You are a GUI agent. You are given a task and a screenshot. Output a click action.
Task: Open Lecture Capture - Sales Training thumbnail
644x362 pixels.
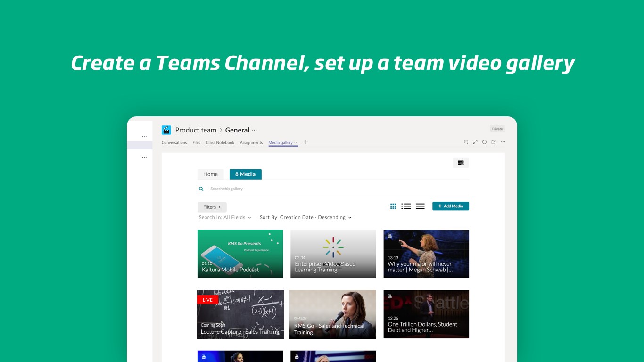240,314
